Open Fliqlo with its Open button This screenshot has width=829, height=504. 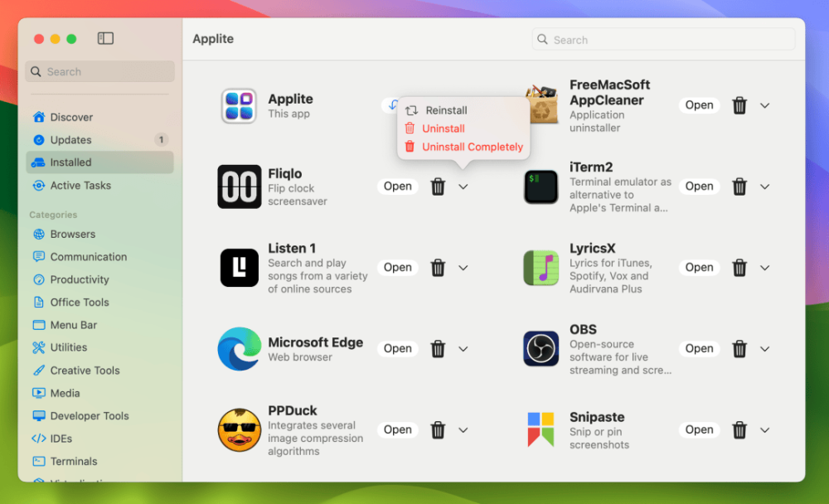pyautogui.click(x=398, y=187)
